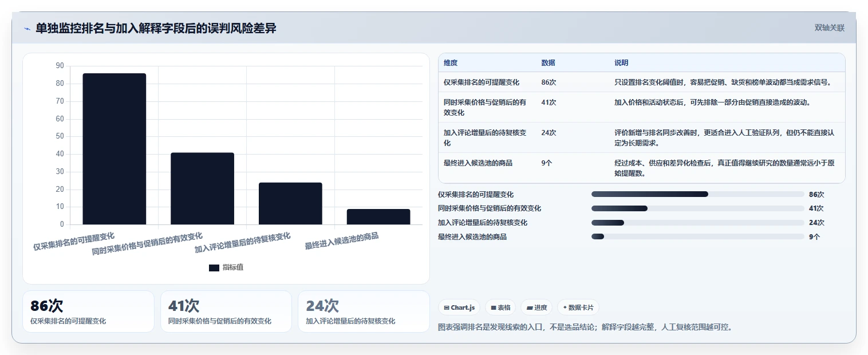868x355 pixels.
Task: Click the table cell showing 9个
Action: pos(547,163)
